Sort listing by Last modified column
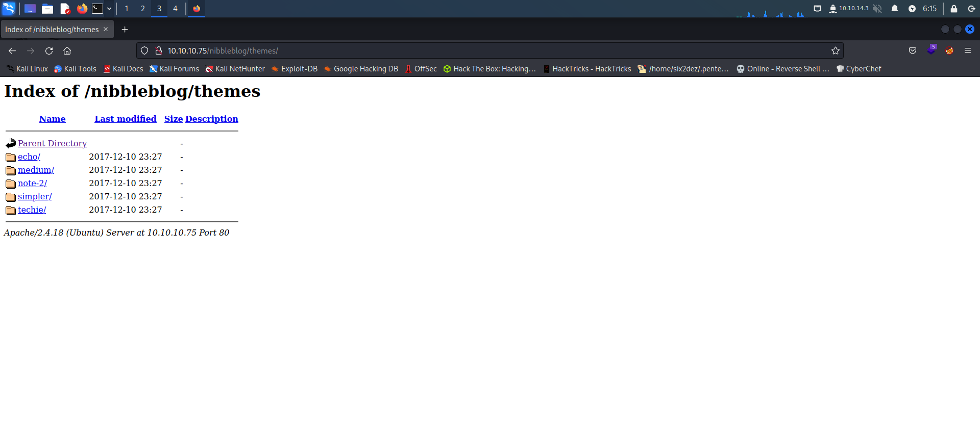This screenshot has height=438, width=980. tap(126, 119)
